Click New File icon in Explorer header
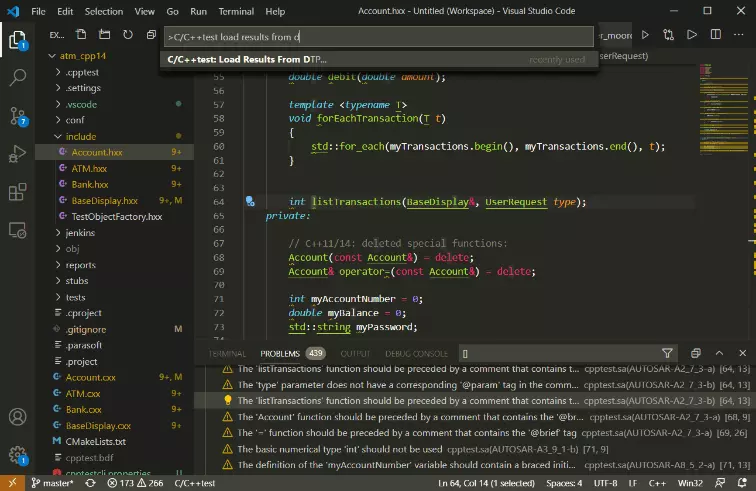 [x=81, y=35]
